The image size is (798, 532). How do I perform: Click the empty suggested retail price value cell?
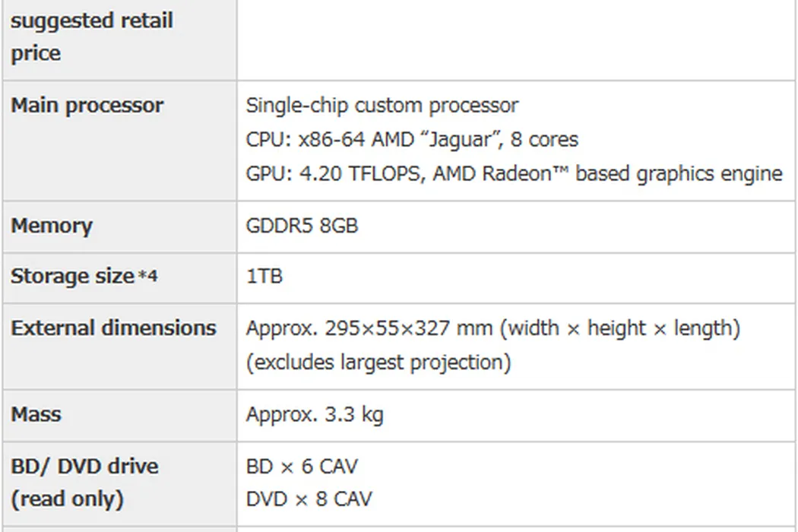(517, 38)
